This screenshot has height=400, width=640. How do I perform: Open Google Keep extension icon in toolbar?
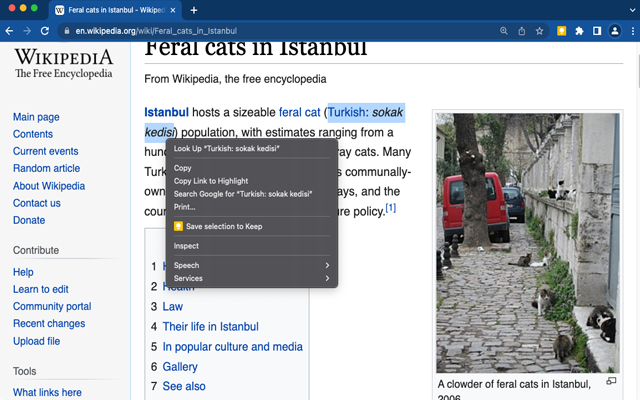pos(562,31)
